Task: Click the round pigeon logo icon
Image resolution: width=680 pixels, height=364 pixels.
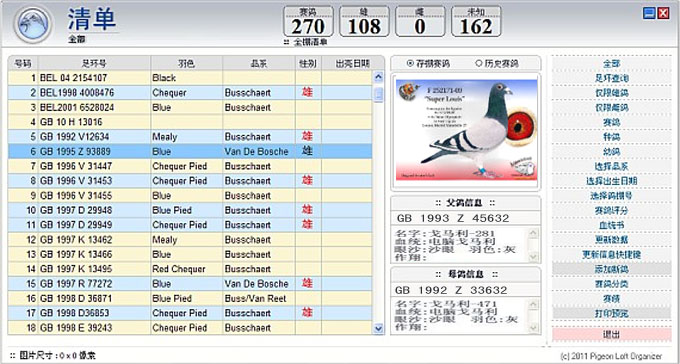Action: click(33, 24)
